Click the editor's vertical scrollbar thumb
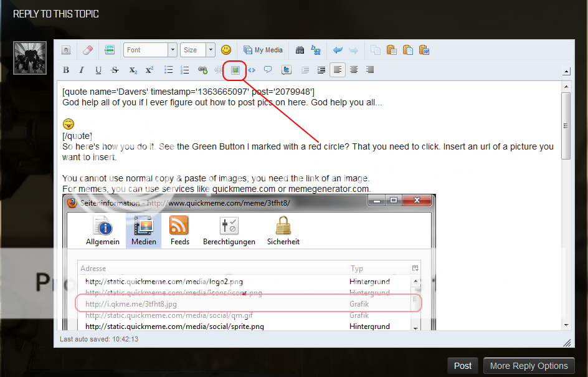Viewport: 588px width, 377px height. click(x=566, y=125)
